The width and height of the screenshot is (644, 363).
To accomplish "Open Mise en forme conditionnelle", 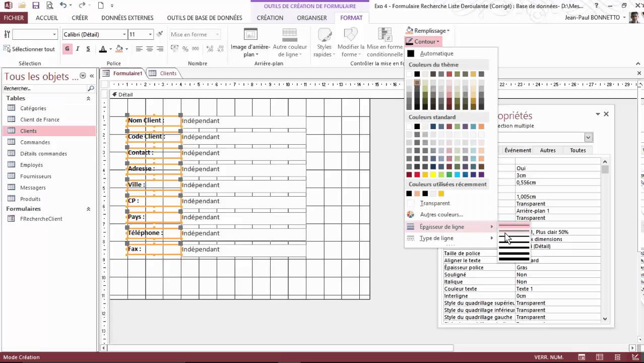I will [384, 43].
